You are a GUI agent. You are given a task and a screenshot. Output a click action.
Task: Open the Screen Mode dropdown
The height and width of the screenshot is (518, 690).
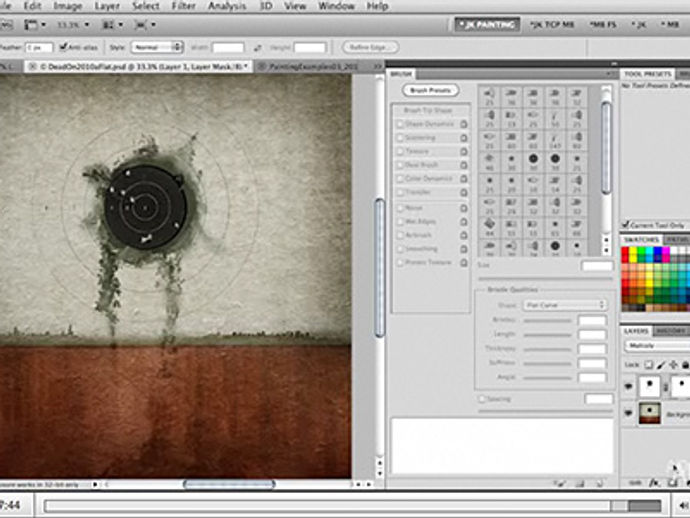(145, 25)
